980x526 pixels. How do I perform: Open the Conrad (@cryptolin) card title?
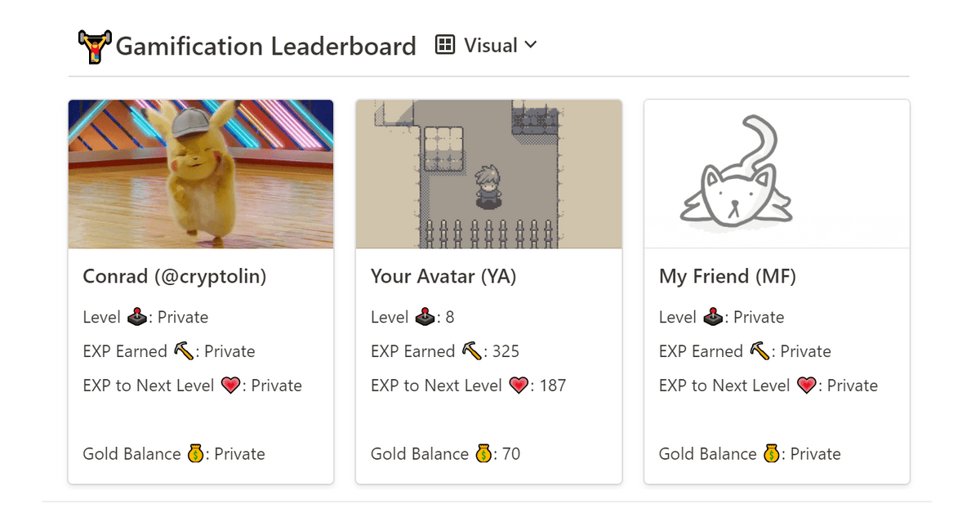[x=175, y=277]
